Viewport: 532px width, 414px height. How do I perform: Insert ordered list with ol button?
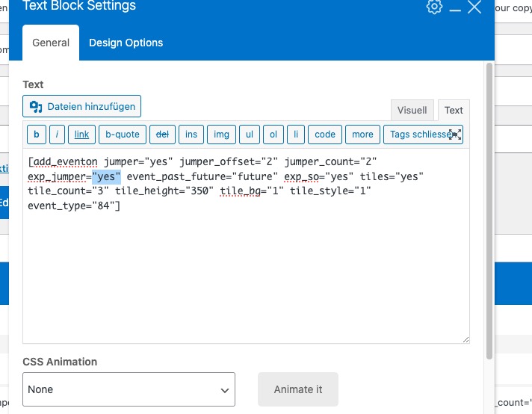click(273, 135)
